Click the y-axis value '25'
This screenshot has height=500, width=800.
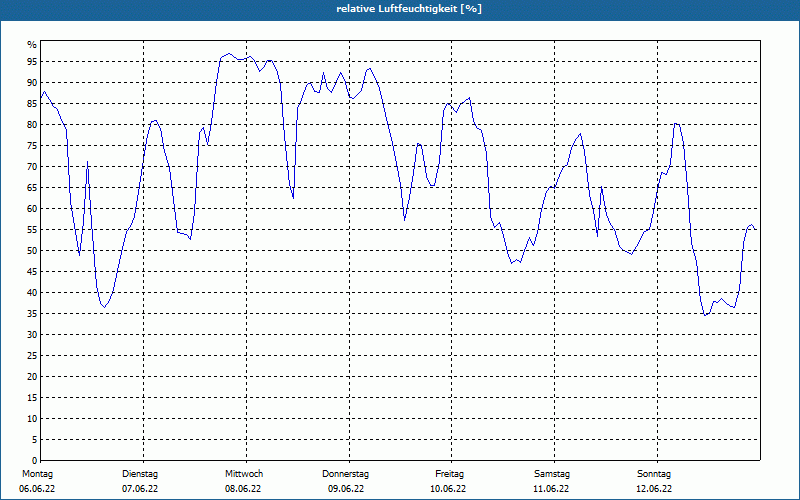pos(32,356)
